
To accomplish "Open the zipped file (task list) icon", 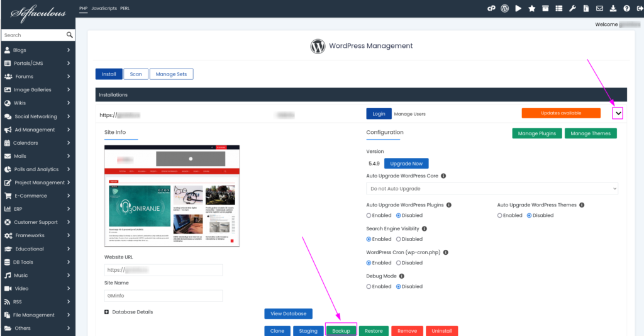I will click(586, 8).
